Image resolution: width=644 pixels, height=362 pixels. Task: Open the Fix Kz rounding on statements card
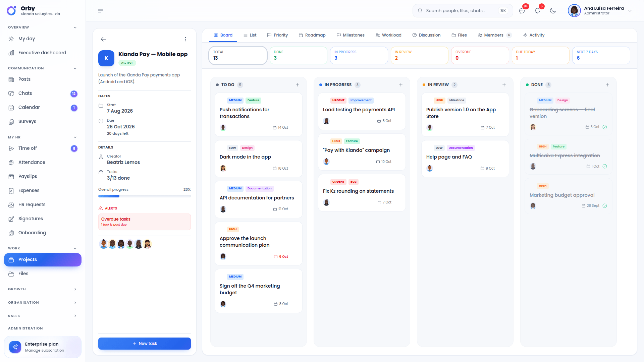pyautogui.click(x=362, y=193)
